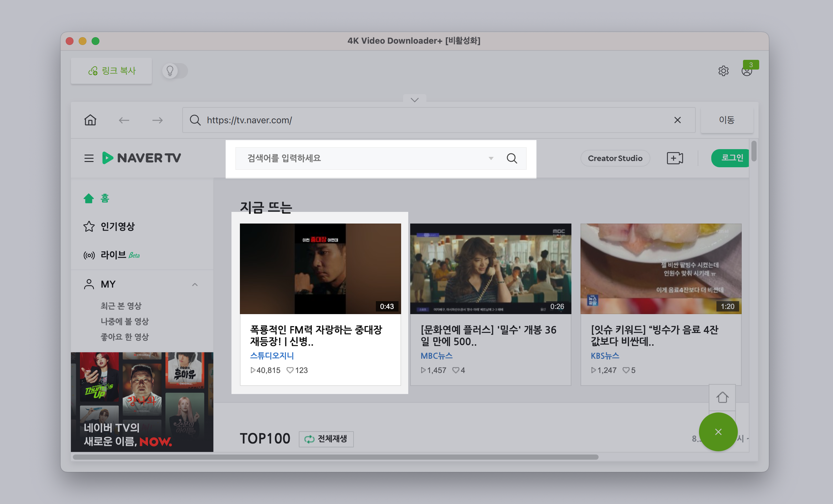The width and height of the screenshot is (833, 504).
Task: Click the 전체재생 play all button
Action: click(x=326, y=439)
